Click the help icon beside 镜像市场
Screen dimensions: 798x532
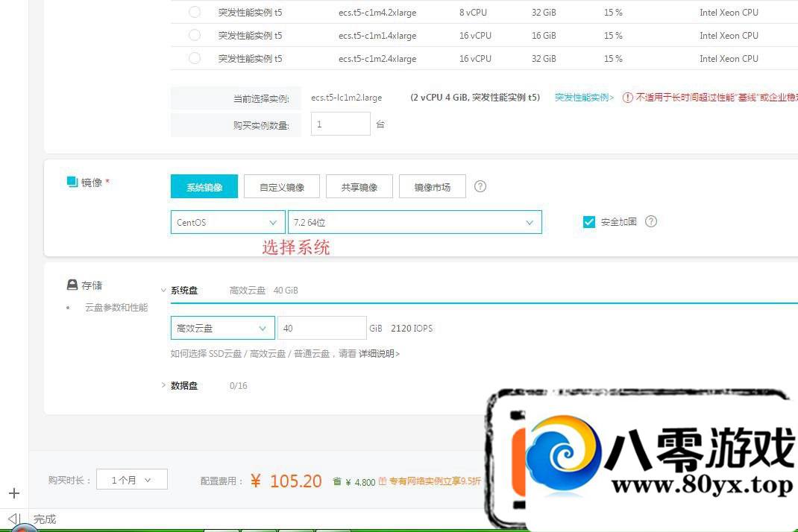click(480, 186)
